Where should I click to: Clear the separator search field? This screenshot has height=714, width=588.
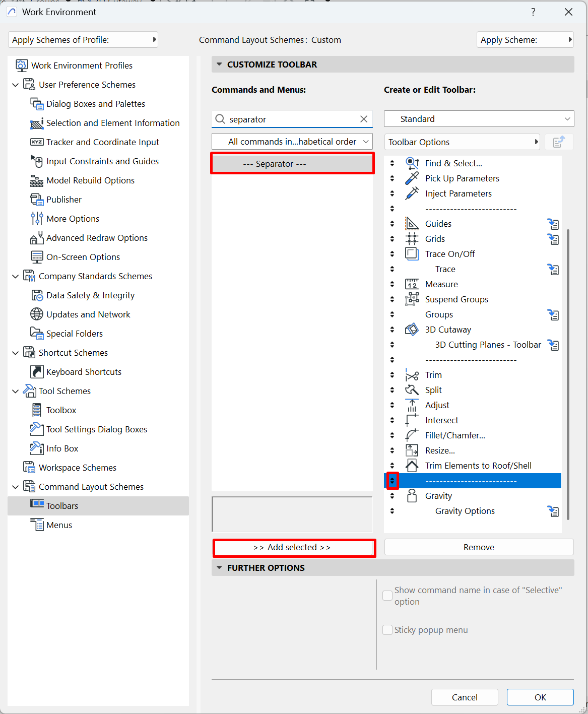point(364,119)
